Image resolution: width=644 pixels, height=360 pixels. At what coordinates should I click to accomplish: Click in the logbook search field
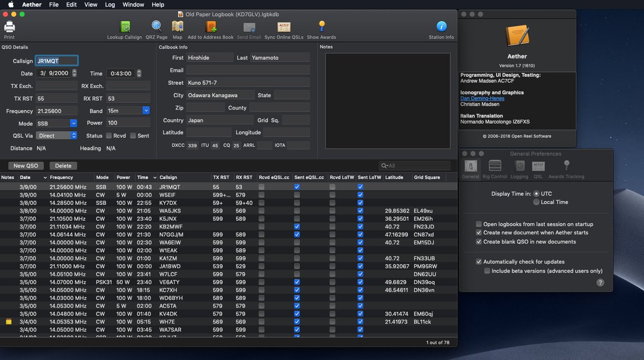coord(414,166)
